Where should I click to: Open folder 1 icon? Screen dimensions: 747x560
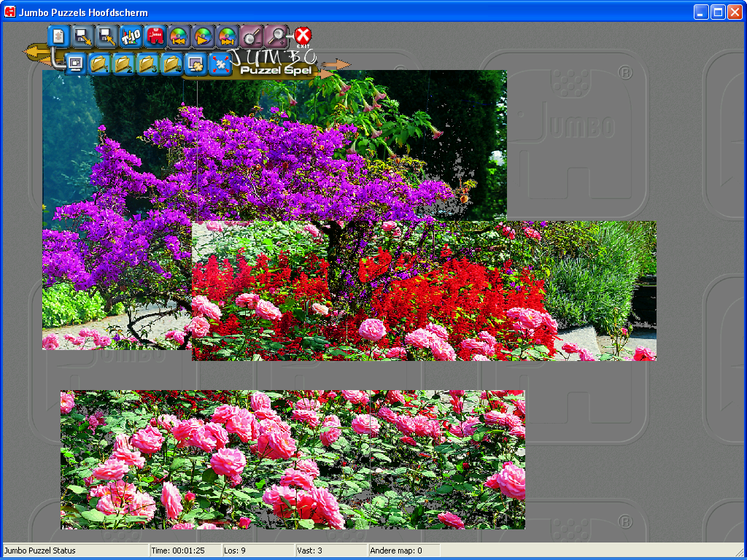pos(99,64)
